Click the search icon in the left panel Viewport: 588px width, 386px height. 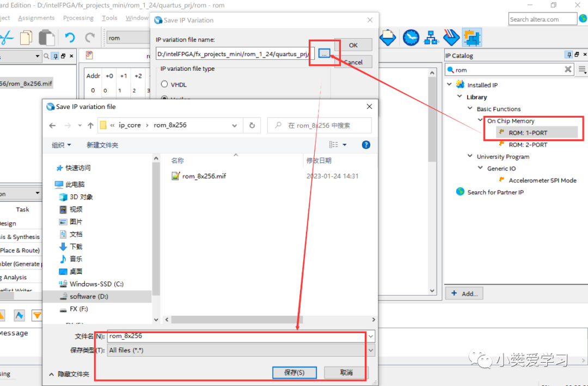pyautogui.click(x=46, y=56)
